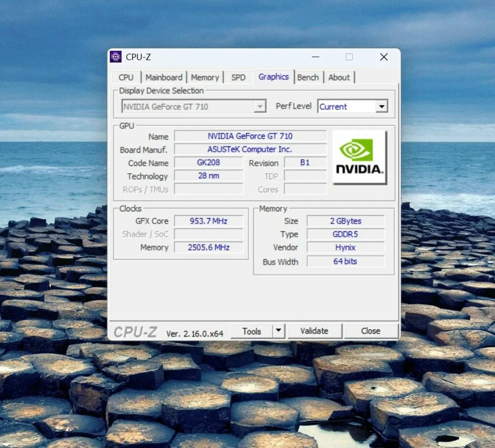Screen dimensions: 495x448
Task: Select the Graphics tab
Action: coord(273,77)
